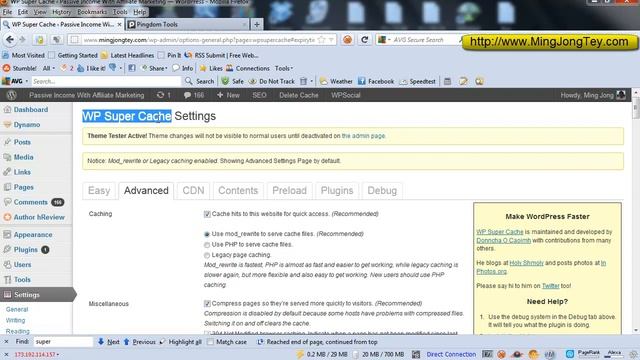Open History menu

tap(61, 12)
